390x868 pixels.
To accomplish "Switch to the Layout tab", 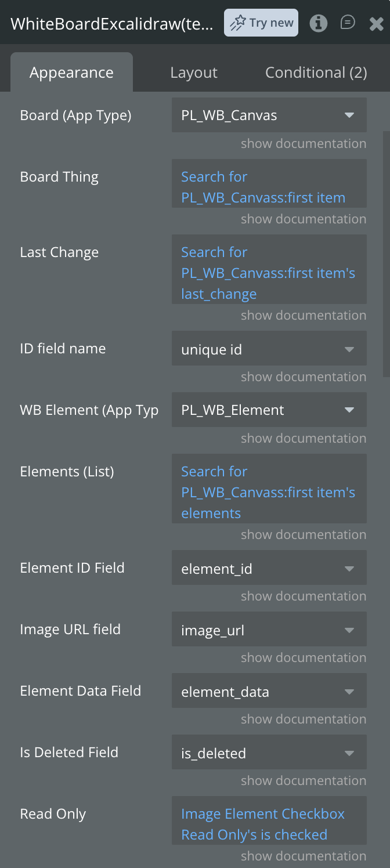I will point(194,73).
